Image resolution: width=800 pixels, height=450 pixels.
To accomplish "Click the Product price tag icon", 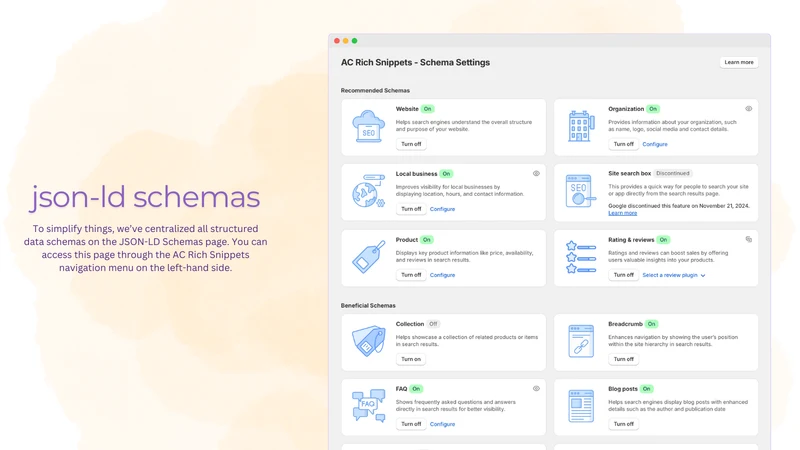I will click(368, 257).
